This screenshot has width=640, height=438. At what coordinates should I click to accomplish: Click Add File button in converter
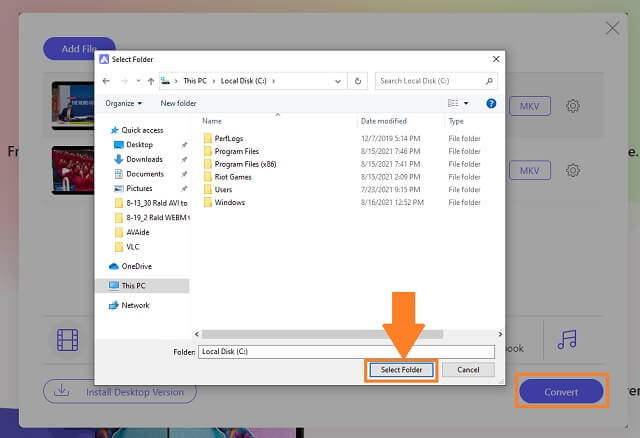click(x=79, y=49)
